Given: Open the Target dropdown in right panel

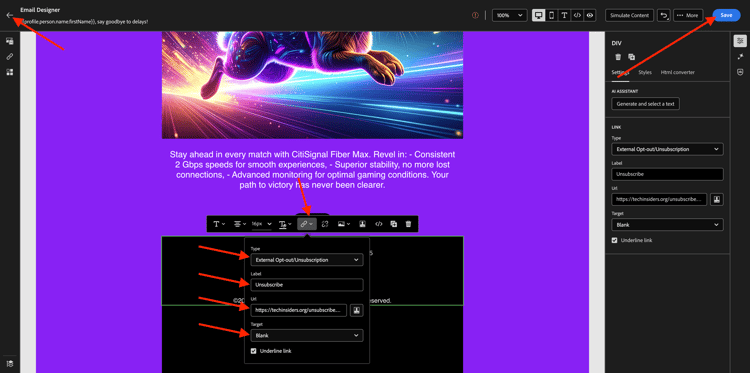Looking at the screenshot, I should point(667,224).
